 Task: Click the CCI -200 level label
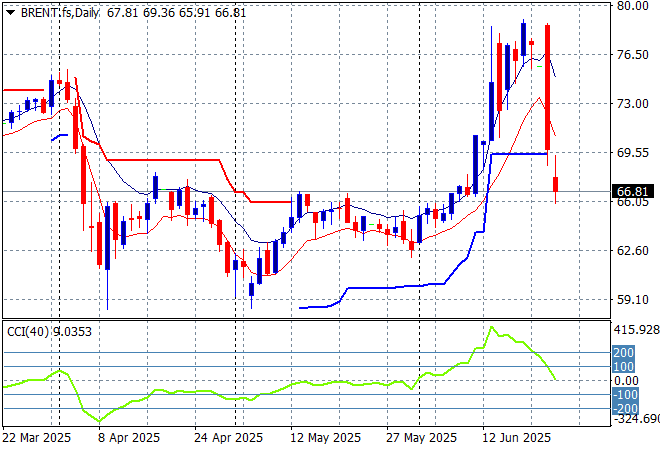click(625, 408)
